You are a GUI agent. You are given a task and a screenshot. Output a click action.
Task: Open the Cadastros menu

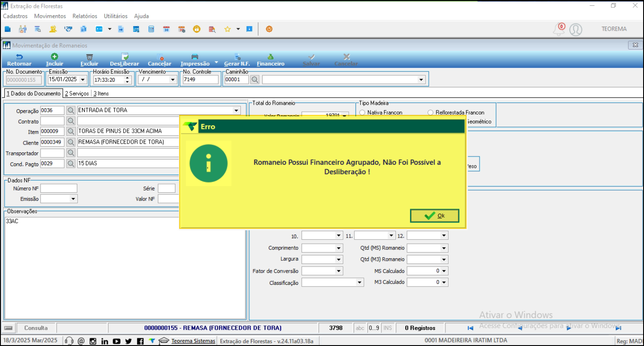coord(15,16)
